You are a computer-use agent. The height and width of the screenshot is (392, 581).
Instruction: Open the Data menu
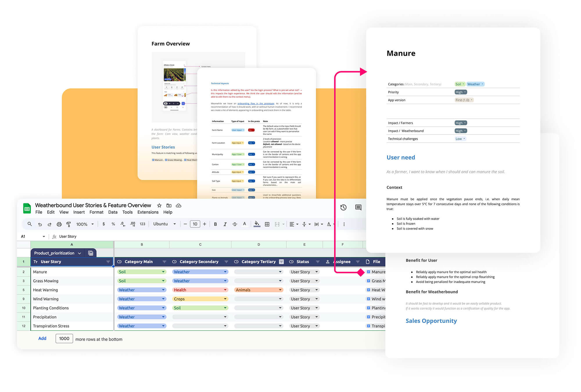[113, 212]
